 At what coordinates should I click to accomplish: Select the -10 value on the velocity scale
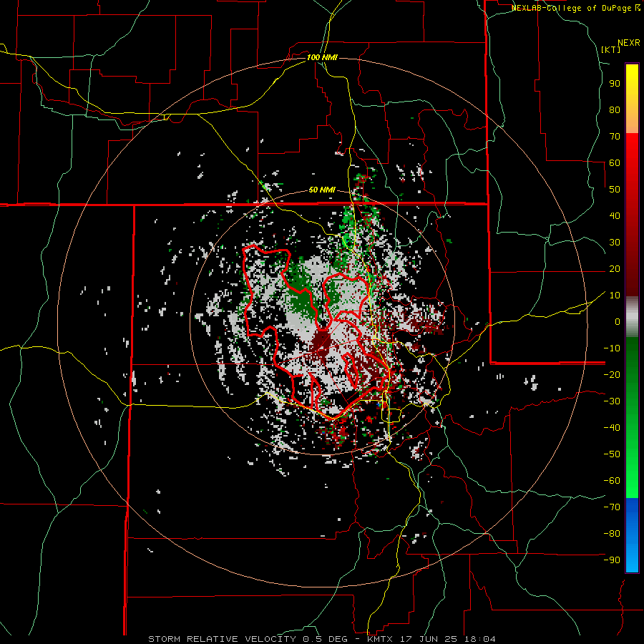click(x=612, y=348)
